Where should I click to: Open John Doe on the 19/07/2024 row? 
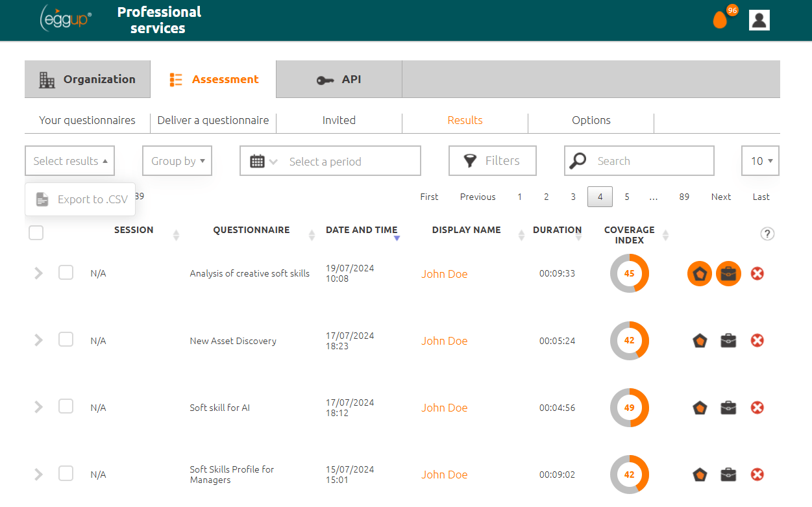pyautogui.click(x=444, y=274)
